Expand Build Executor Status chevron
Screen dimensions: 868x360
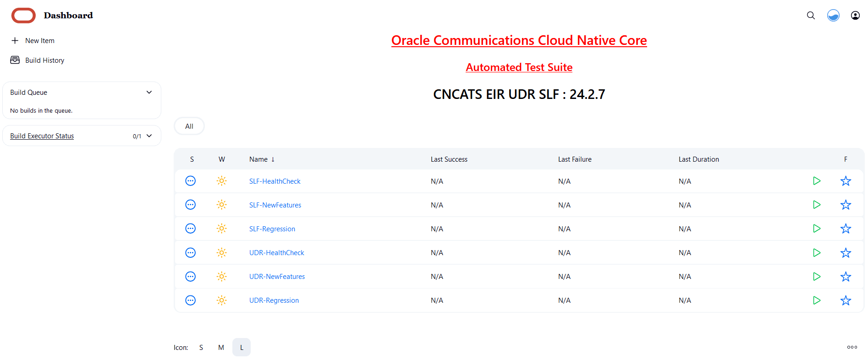pos(149,136)
